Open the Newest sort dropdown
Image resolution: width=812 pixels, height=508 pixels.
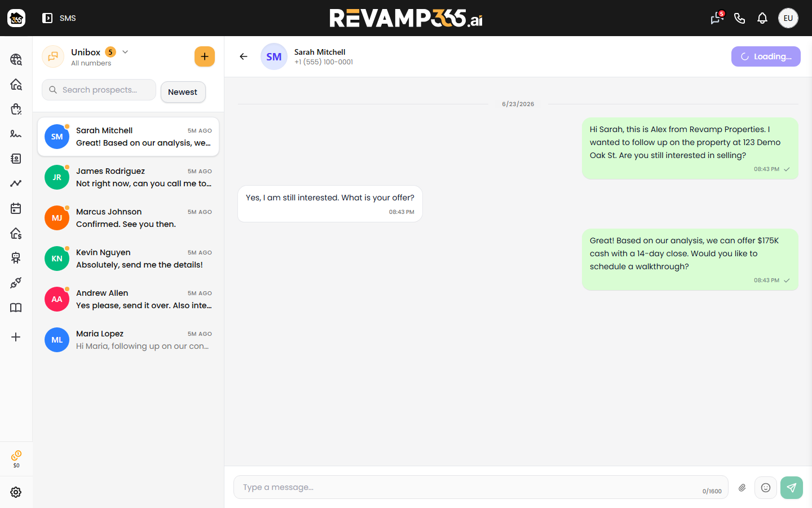183,92
